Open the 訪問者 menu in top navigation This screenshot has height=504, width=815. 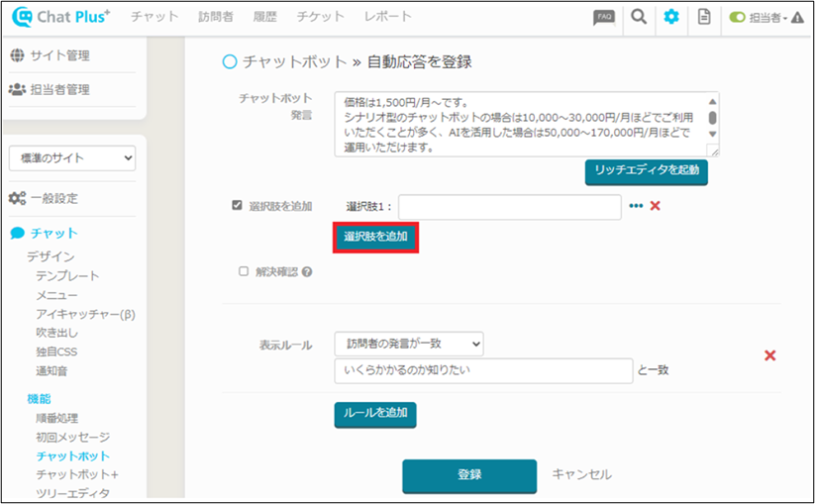click(215, 17)
